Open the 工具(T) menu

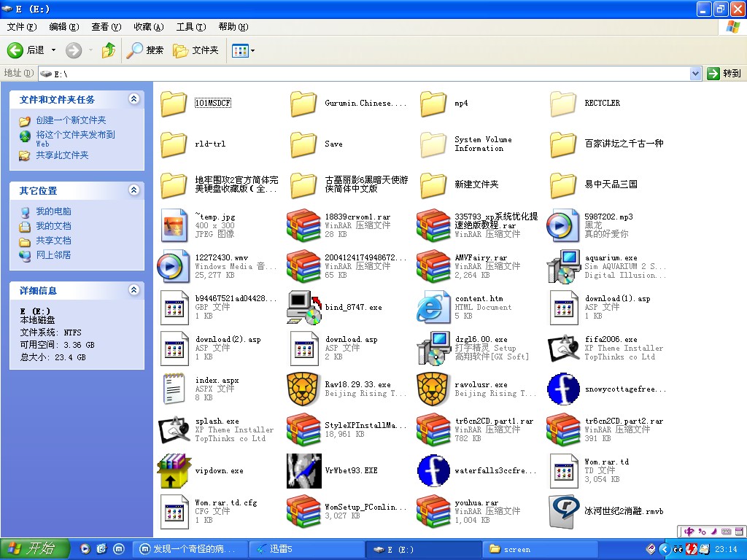coord(190,27)
